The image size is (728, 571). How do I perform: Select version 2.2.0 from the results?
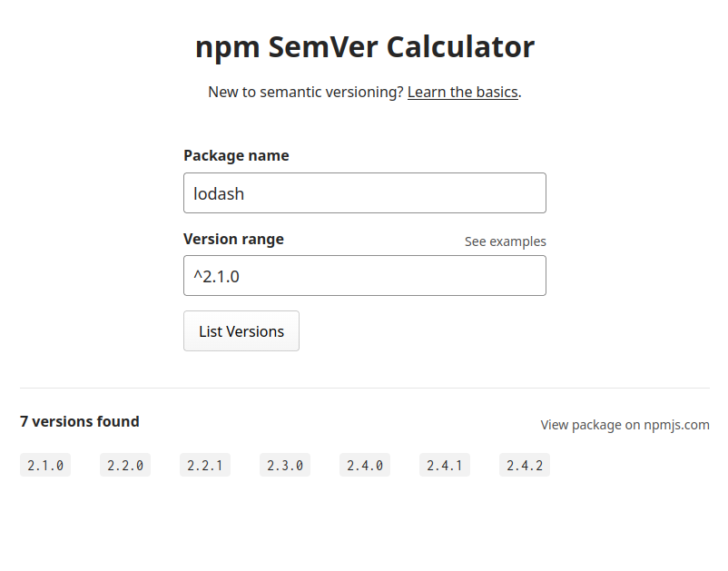[125, 465]
